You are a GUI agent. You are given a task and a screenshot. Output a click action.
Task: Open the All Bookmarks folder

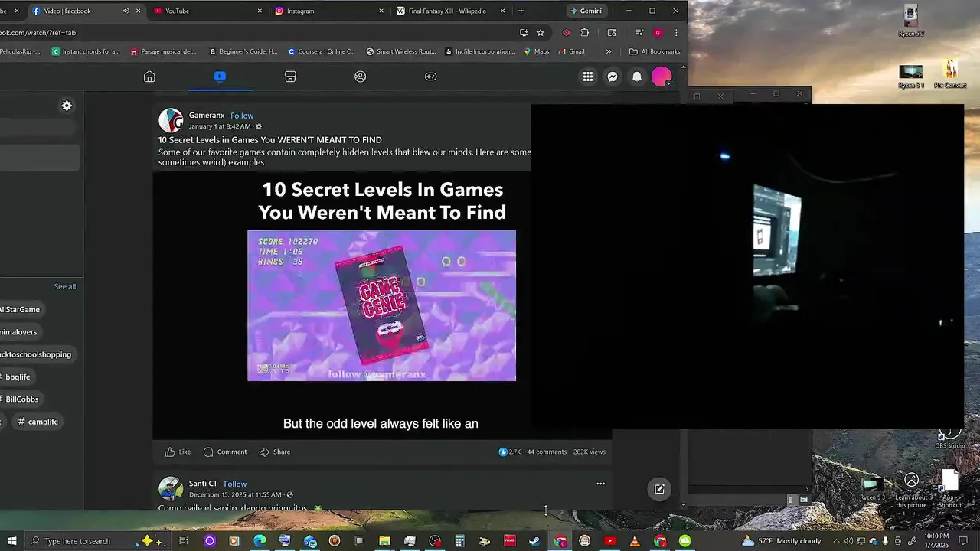(655, 51)
